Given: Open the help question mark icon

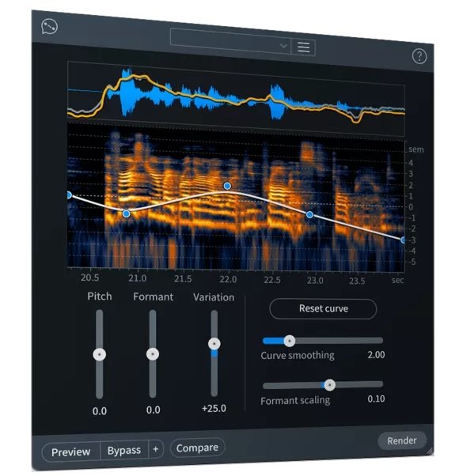Looking at the screenshot, I should [x=419, y=56].
